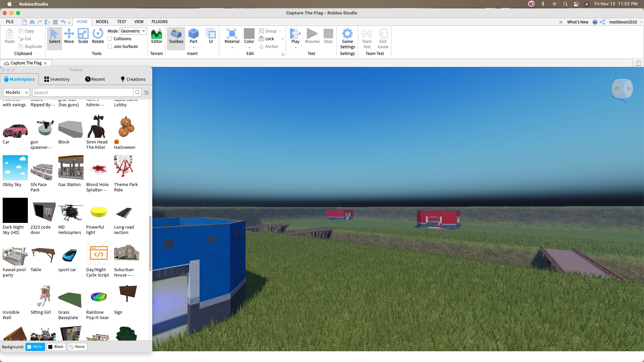Activate the Scale tool

[83, 36]
